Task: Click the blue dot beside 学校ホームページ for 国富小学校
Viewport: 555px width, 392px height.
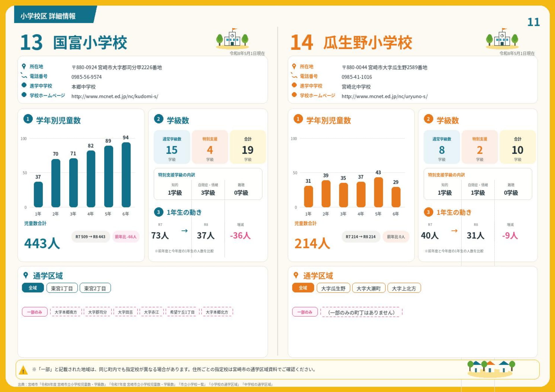Action: (x=24, y=95)
